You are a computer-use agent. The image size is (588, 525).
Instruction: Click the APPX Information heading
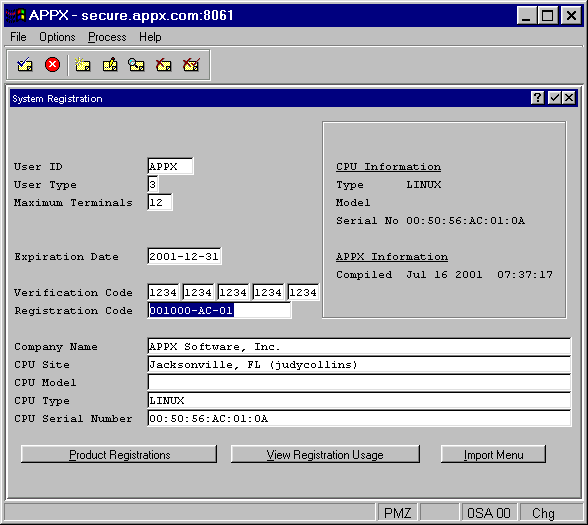coord(392,256)
